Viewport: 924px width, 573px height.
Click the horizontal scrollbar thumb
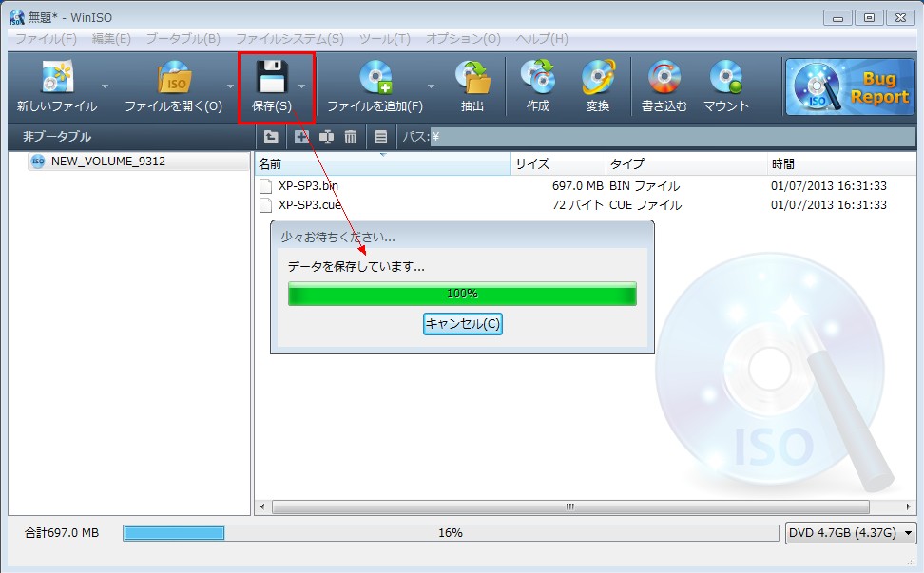569,507
